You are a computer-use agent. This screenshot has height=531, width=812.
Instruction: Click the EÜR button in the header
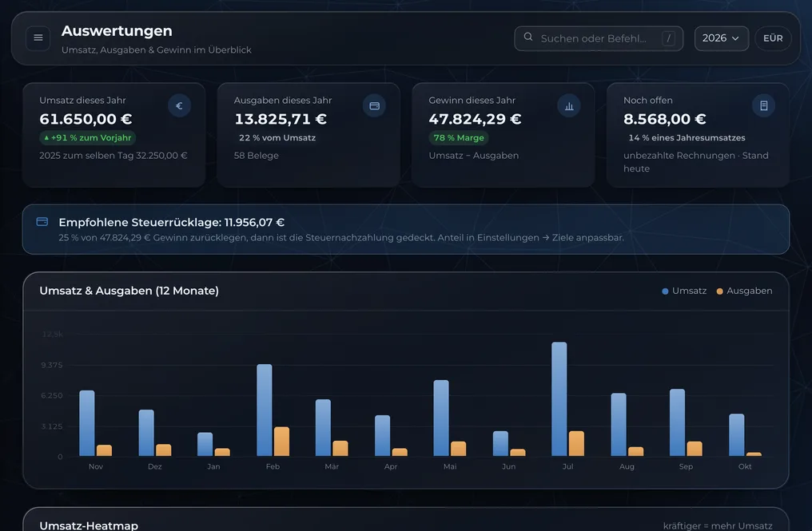tap(773, 38)
